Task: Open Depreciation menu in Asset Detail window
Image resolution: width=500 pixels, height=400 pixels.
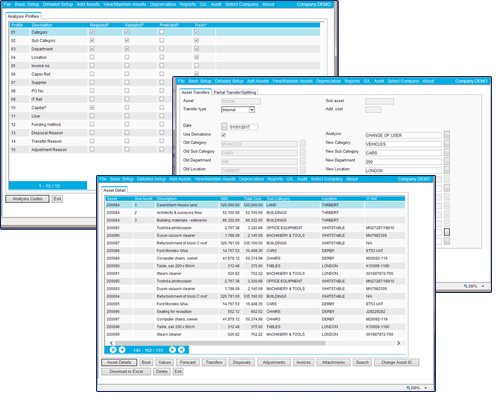Action: pos(251,179)
